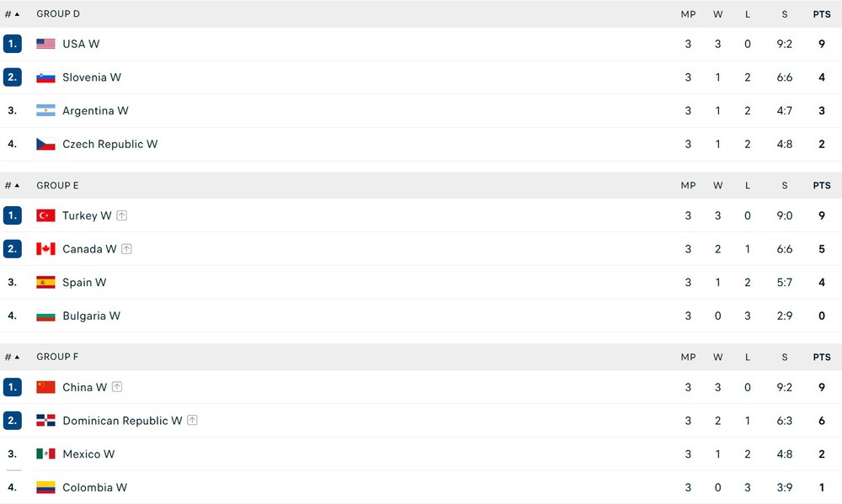Click the rank 1 badge for China W
This screenshot has width=842, height=504.
tap(13, 387)
